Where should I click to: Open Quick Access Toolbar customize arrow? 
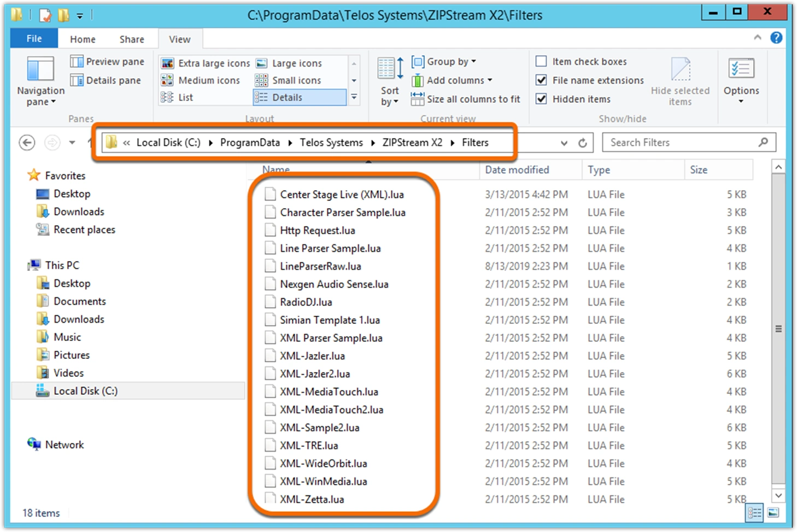coord(80,16)
